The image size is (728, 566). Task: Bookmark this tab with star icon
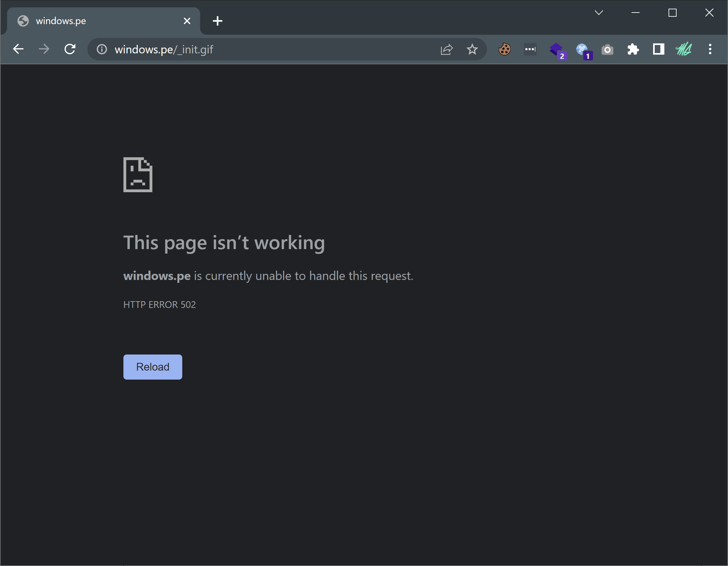click(x=472, y=49)
